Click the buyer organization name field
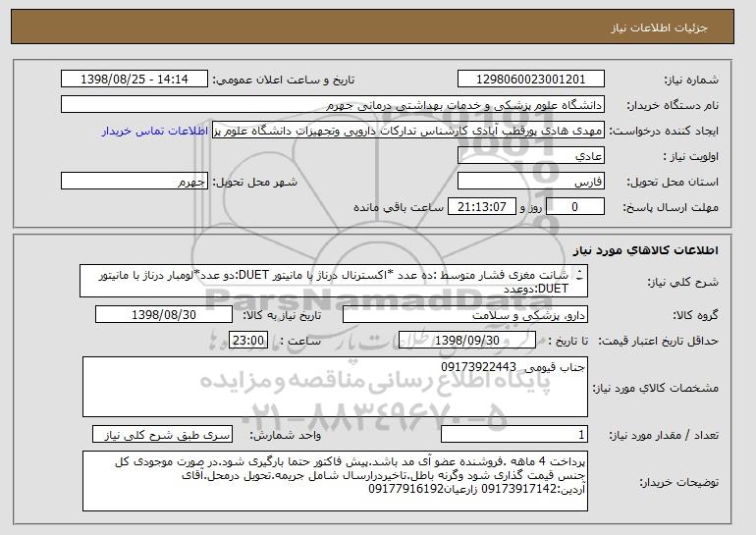This screenshot has height=535, width=756. pos(333,105)
